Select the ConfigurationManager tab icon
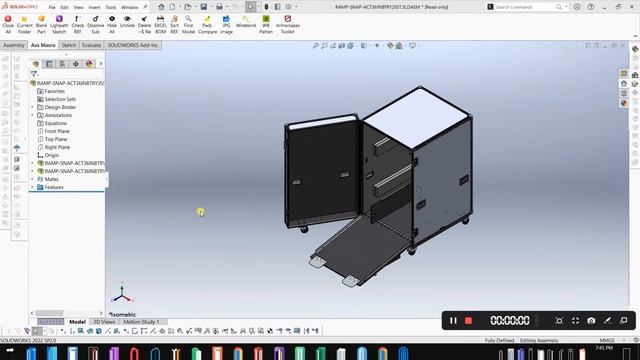Screen dimensions: 640x360 [x=62, y=64]
